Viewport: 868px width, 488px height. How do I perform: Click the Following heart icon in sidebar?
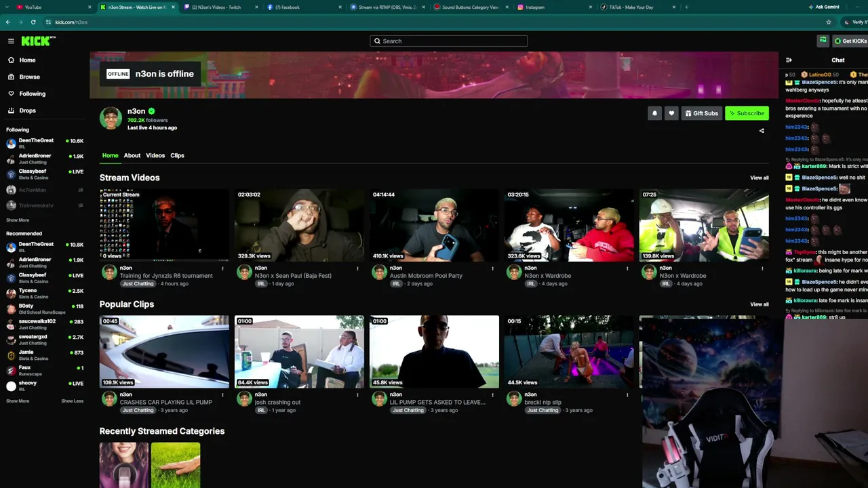11,94
